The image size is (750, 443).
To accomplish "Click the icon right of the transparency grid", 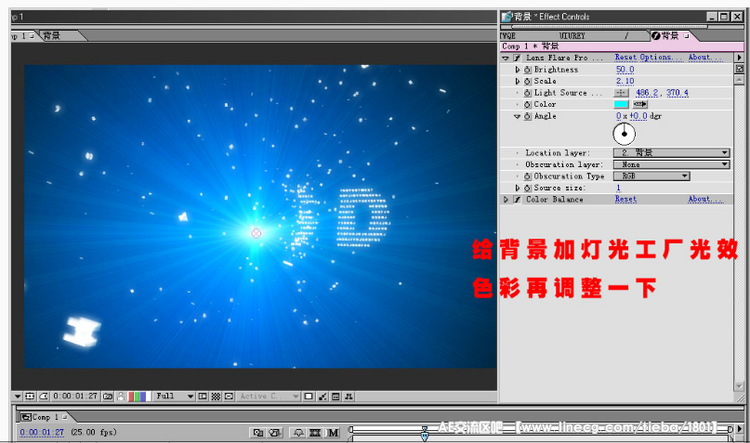I will pos(229,396).
